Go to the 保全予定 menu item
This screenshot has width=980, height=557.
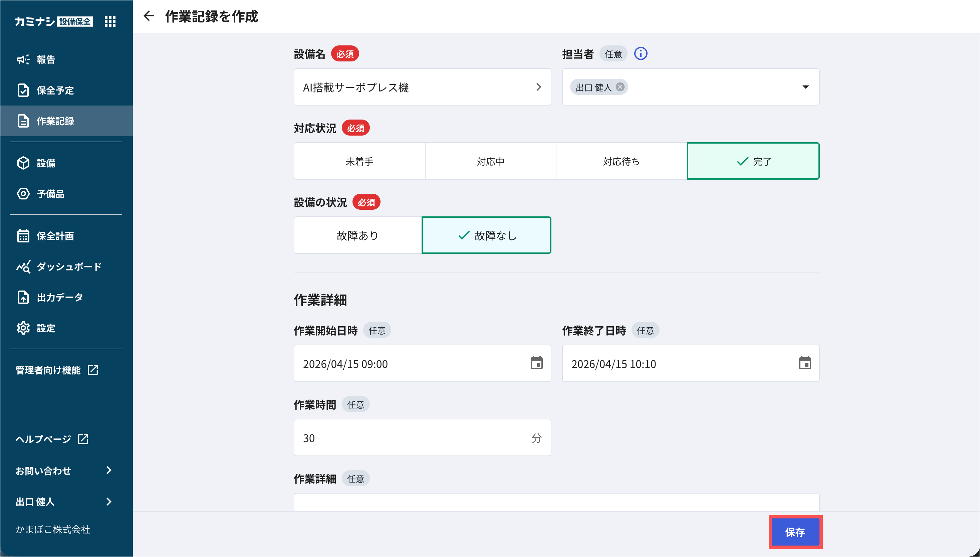pyautogui.click(x=55, y=90)
